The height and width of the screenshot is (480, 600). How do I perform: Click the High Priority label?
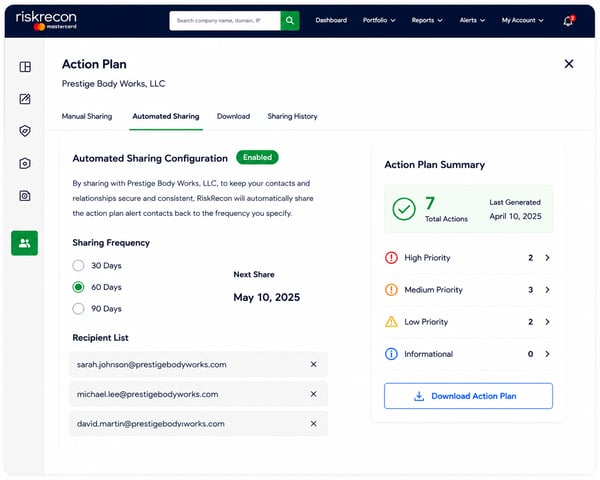427,258
